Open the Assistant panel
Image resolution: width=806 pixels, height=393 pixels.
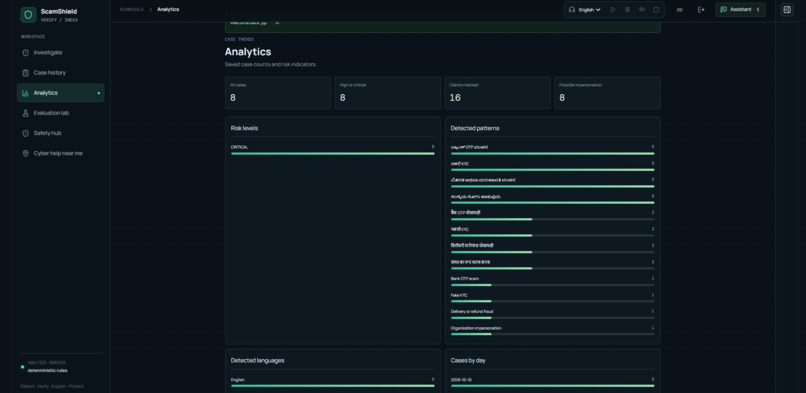[740, 10]
